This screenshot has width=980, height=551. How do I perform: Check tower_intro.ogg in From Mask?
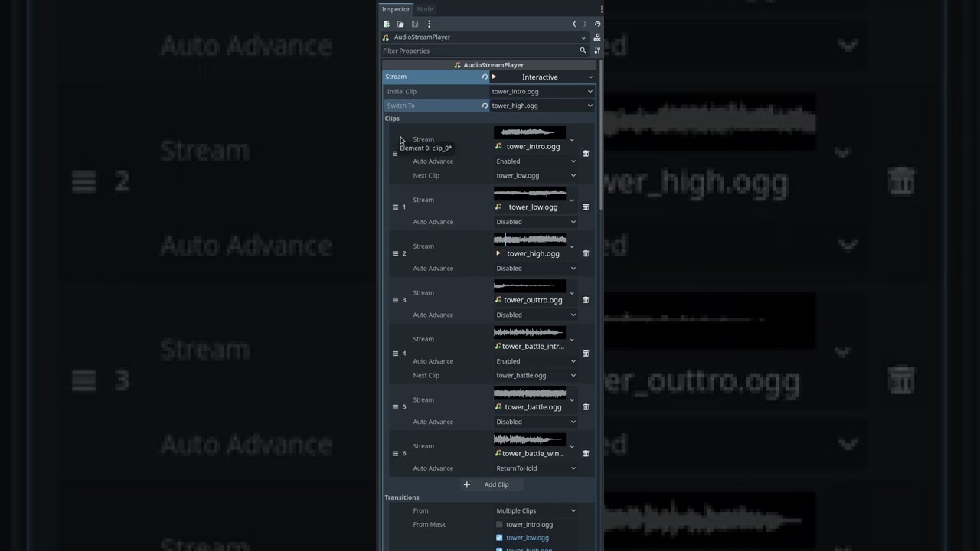[499, 524]
